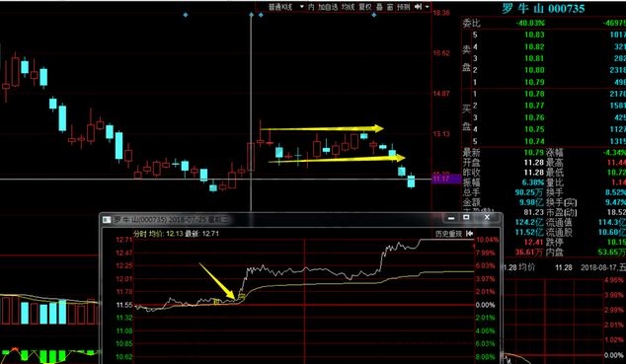The width and height of the screenshot is (626, 364).
Task: Click the 窗 window layout icon
Action: (390, 7)
